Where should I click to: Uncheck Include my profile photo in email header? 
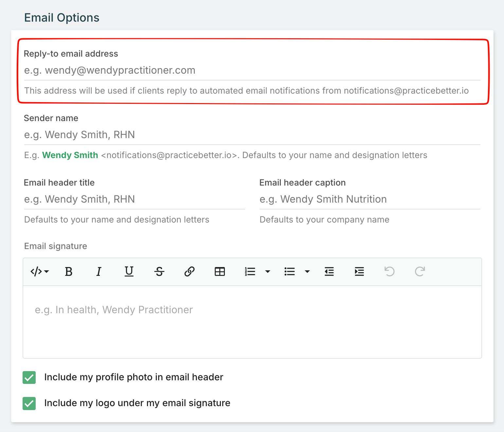coord(29,377)
